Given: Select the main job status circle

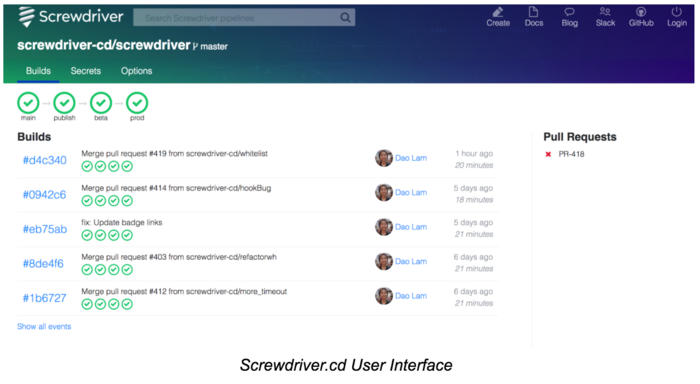Looking at the screenshot, I should [28, 103].
